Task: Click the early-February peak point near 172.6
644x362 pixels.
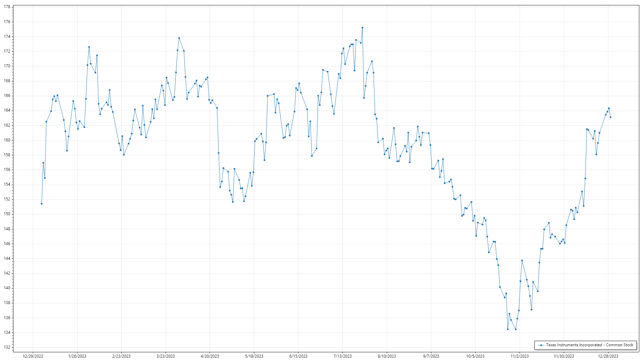Action: 89,47
